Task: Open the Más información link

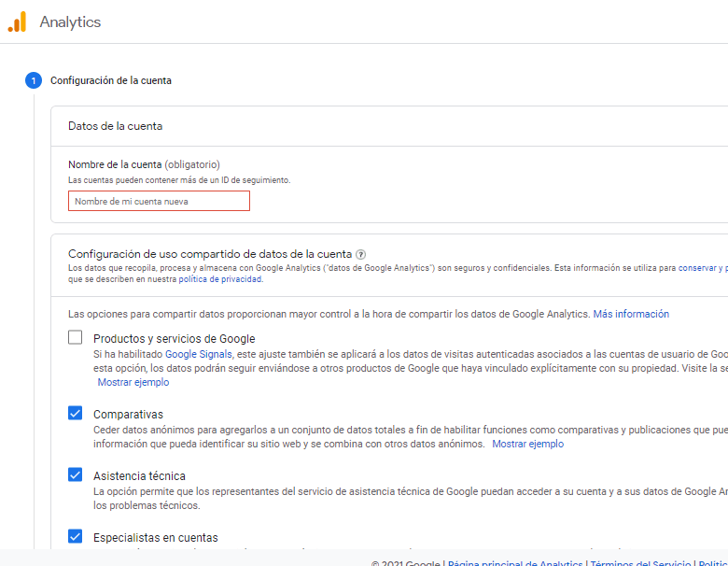Action: click(631, 314)
